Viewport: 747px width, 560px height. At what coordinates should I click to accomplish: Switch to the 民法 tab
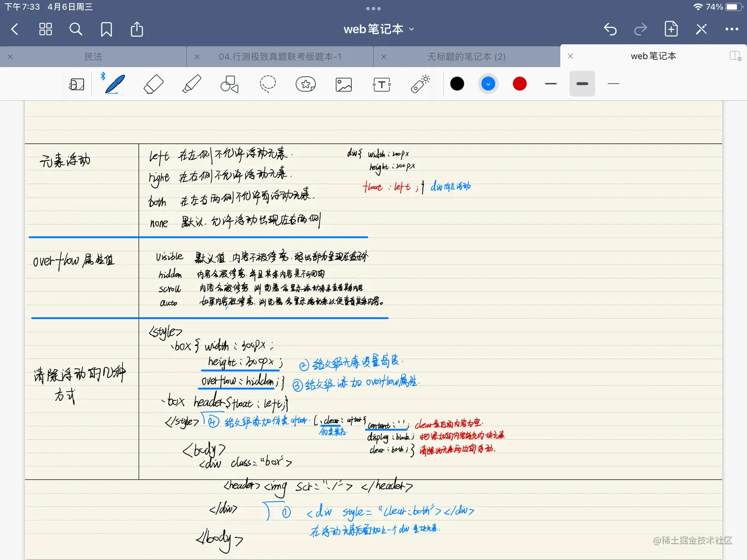pyautogui.click(x=93, y=57)
